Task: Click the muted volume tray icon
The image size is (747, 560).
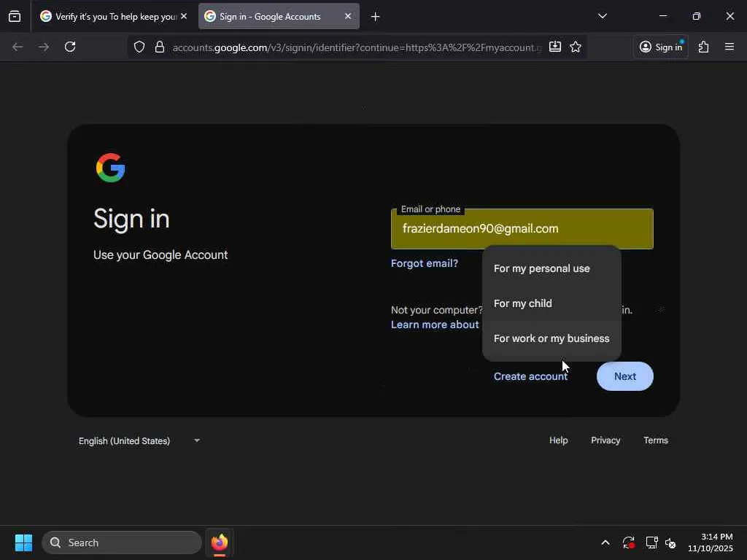Action: pyautogui.click(x=671, y=542)
